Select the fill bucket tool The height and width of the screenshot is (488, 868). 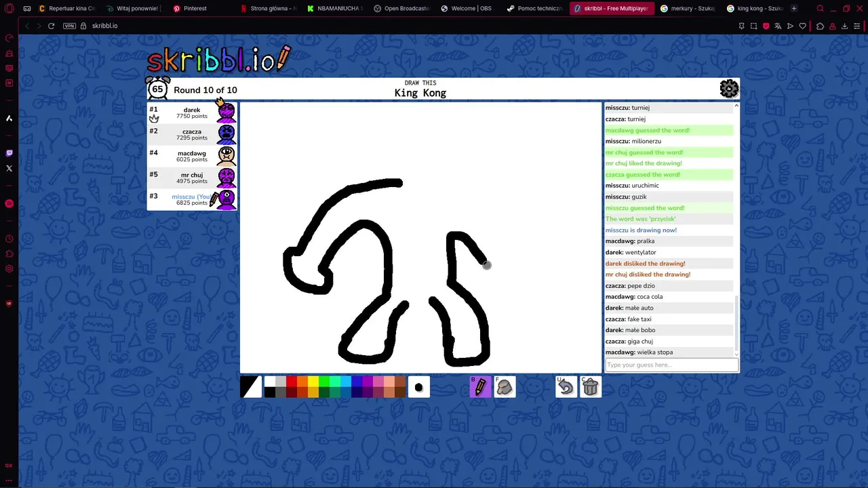click(x=505, y=387)
